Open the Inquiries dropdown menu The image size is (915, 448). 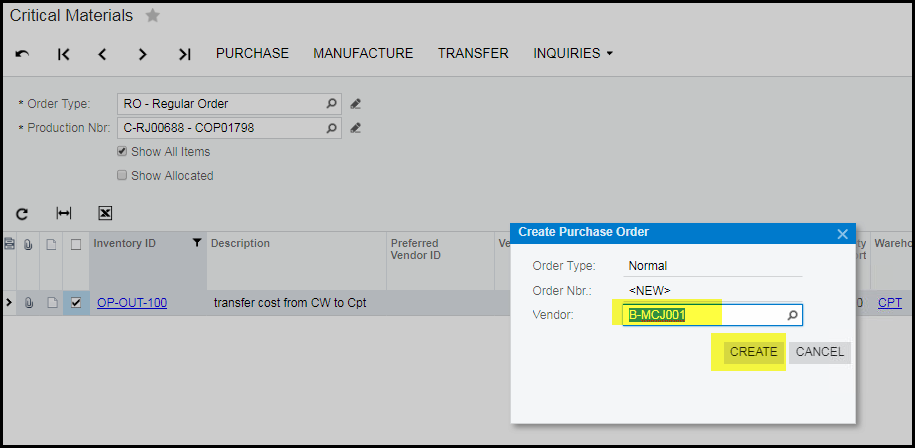[x=573, y=54]
